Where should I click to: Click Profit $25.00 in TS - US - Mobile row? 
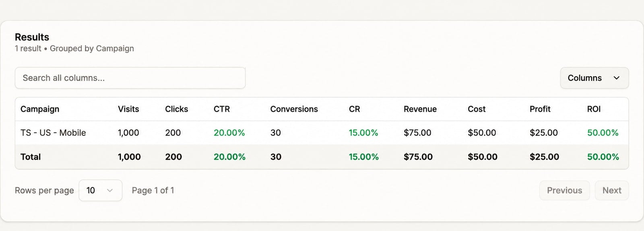[x=544, y=133]
